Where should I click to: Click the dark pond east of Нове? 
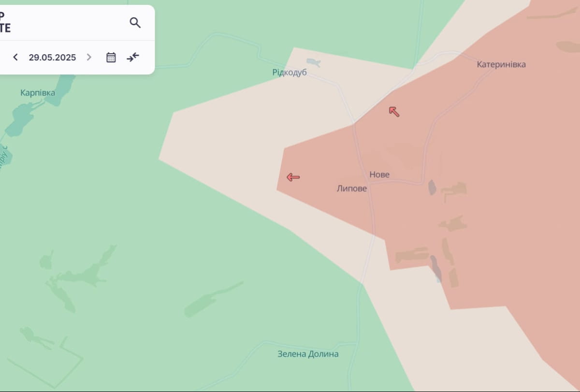(432, 188)
